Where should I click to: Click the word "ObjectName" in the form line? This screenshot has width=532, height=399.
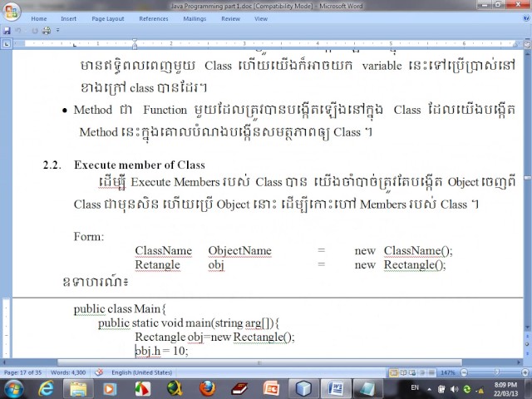[240, 251]
